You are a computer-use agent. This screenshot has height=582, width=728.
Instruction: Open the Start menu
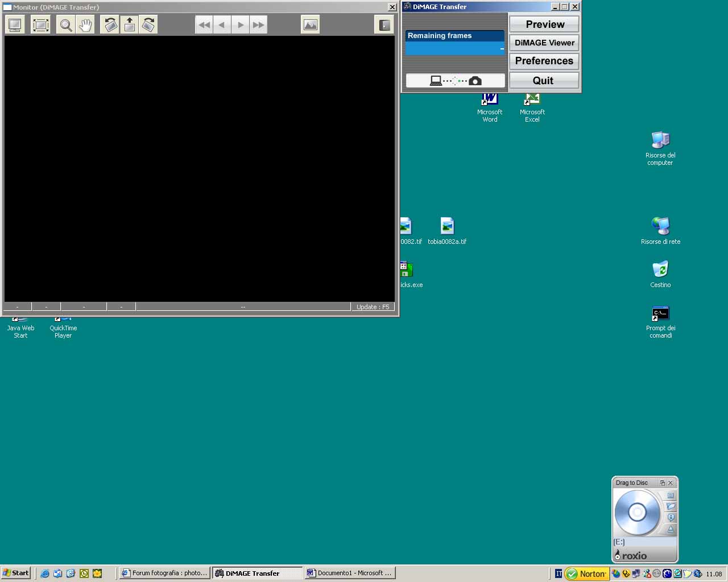click(16, 573)
